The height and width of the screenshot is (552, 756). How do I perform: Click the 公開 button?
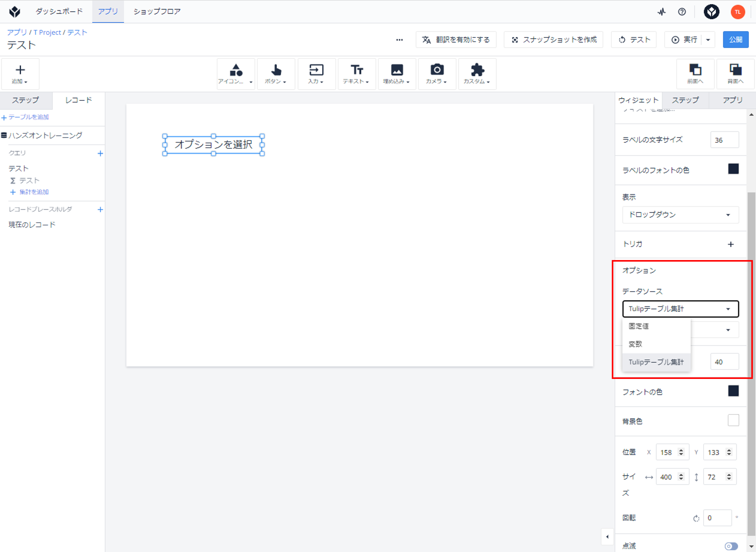coord(736,40)
